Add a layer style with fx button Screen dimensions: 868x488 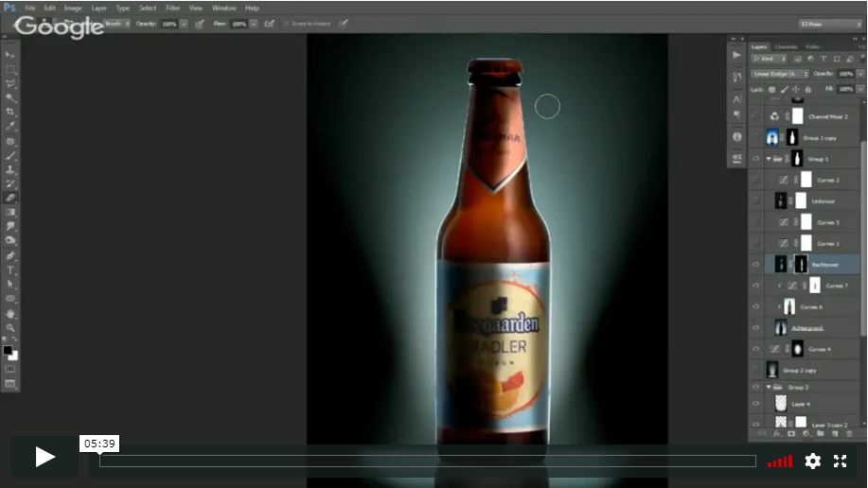pos(777,434)
